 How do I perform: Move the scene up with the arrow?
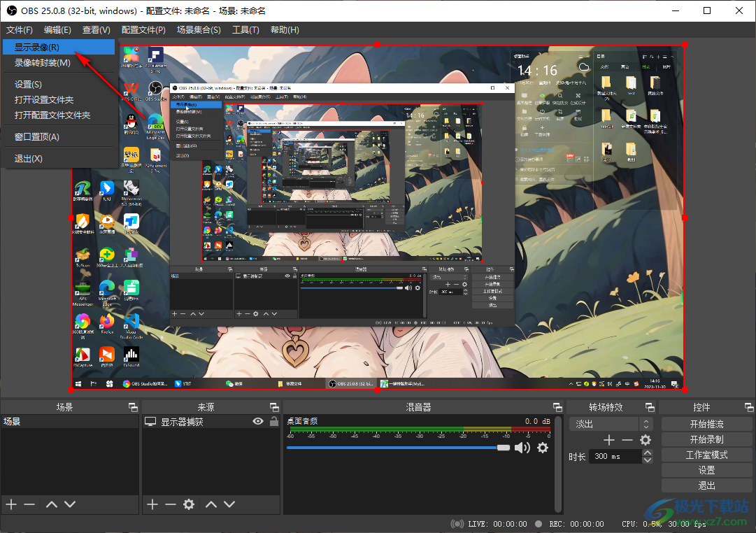pyautogui.click(x=52, y=504)
